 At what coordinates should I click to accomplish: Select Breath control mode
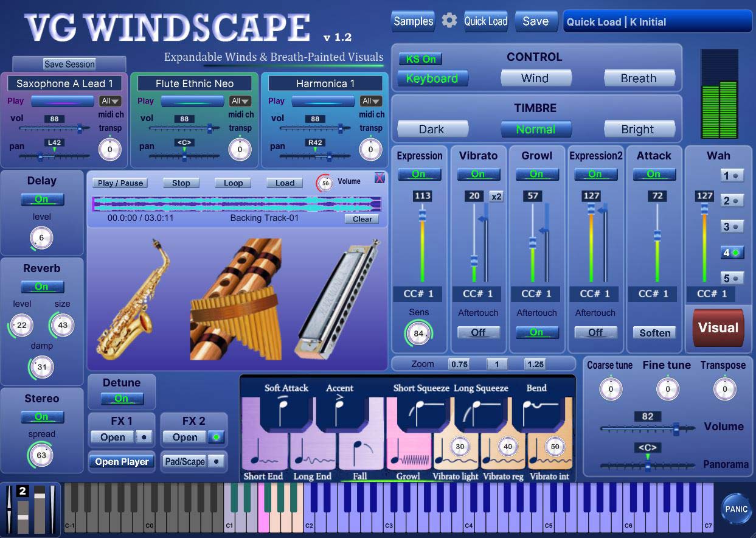(x=639, y=78)
